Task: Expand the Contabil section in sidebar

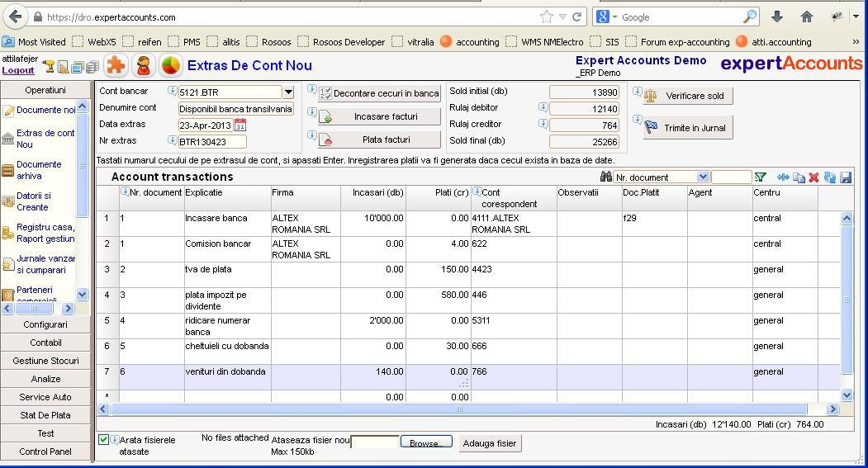Action: (45, 343)
